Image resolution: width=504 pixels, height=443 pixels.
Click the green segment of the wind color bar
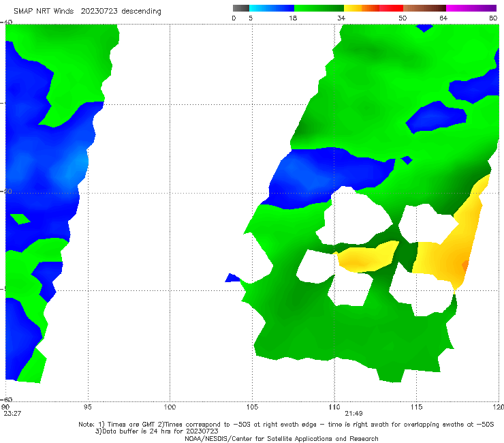(x=319, y=8)
